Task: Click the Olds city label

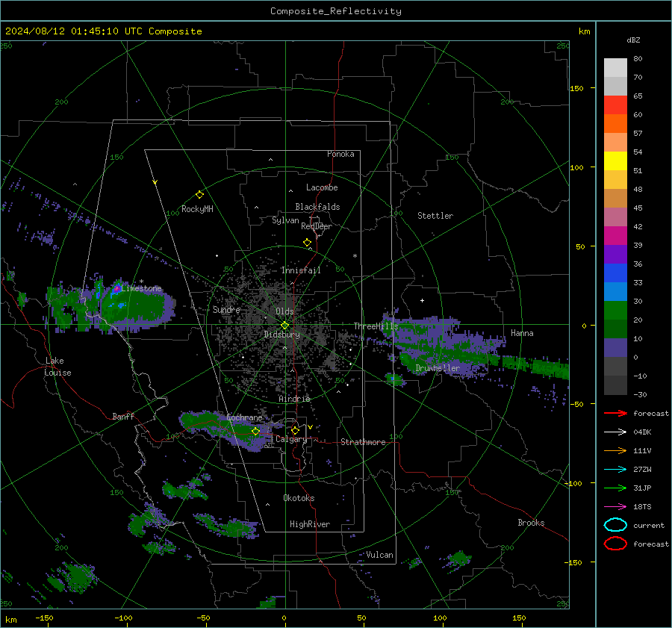Action: click(x=284, y=311)
